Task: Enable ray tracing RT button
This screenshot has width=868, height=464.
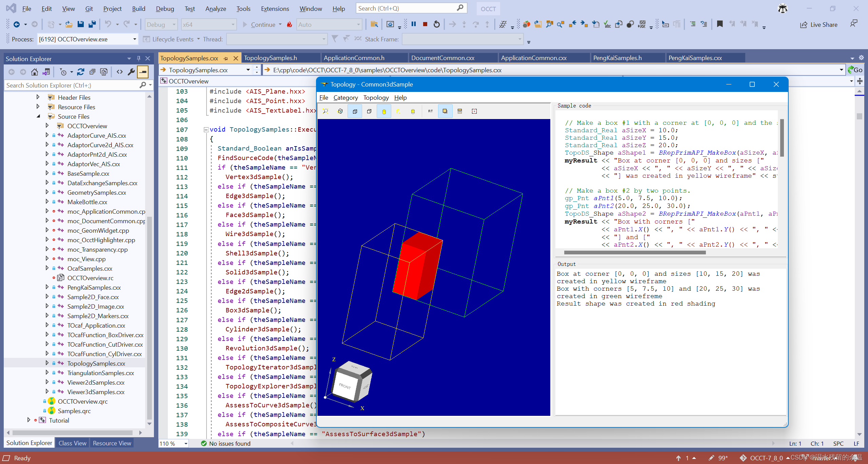Action: click(430, 111)
